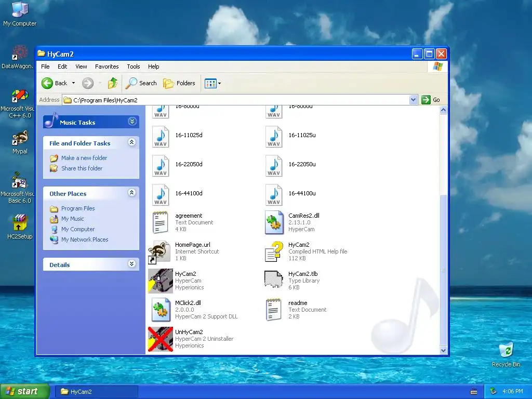Open the Tools menu
The width and height of the screenshot is (532, 399).
pos(134,66)
